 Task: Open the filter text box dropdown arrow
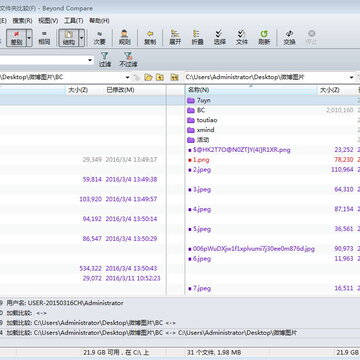point(90,60)
